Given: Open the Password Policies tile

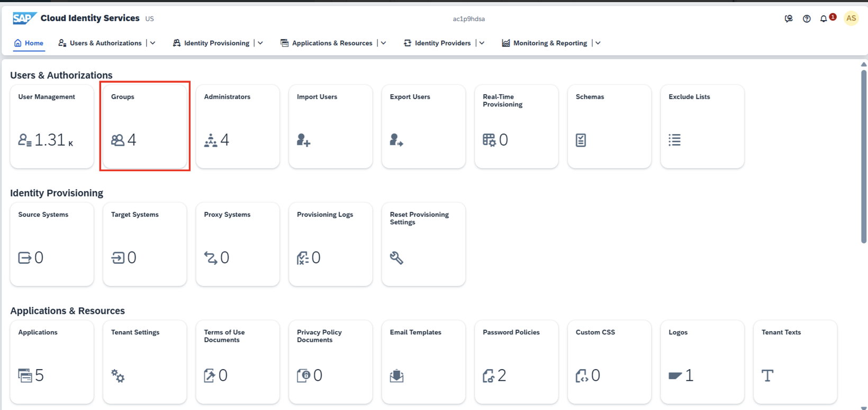Looking at the screenshot, I should (x=516, y=362).
